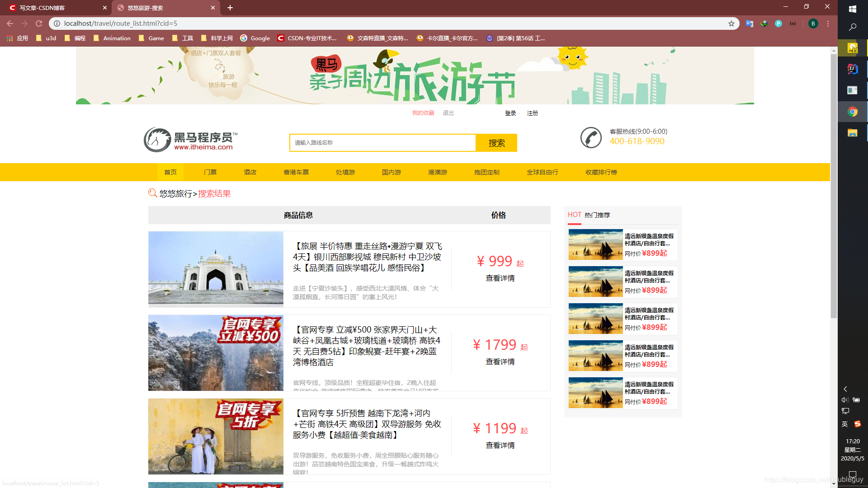
Task: Open the Animation bookmark folder
Action: click(x=112, y=38)
